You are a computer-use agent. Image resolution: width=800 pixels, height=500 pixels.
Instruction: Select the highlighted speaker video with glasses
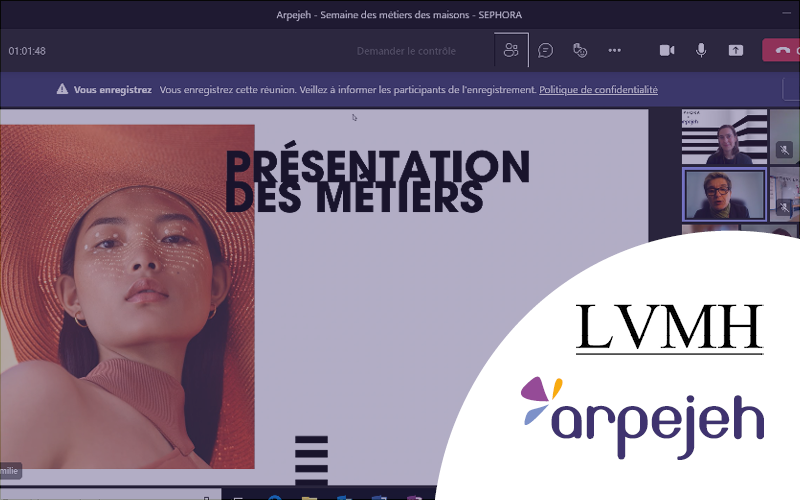(x=724, y=194)
